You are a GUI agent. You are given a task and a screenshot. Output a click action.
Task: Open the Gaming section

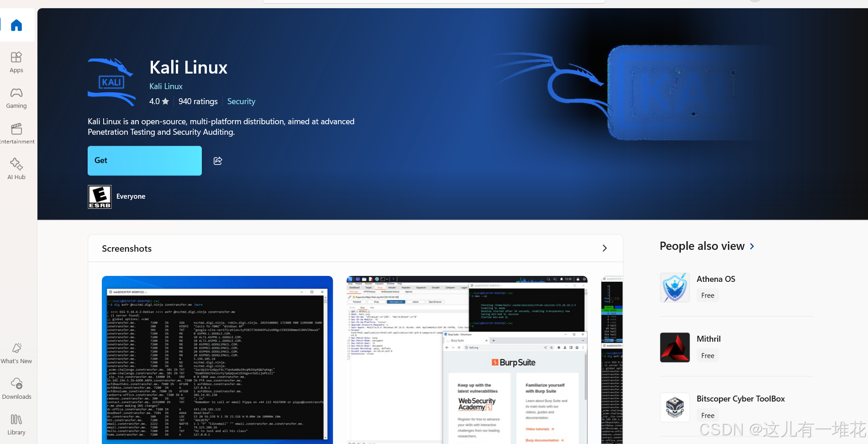point(16,98)
